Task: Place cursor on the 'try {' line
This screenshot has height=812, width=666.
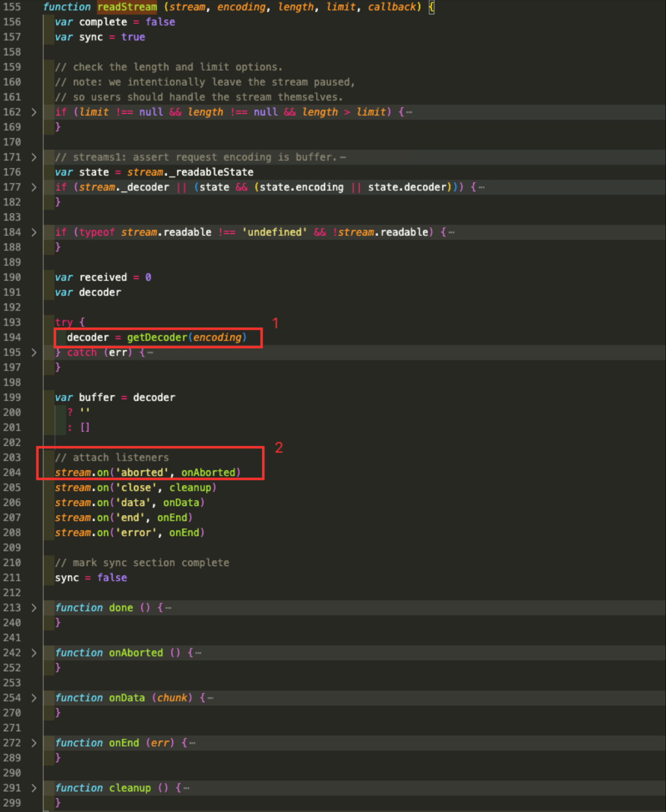Action: 70,323
